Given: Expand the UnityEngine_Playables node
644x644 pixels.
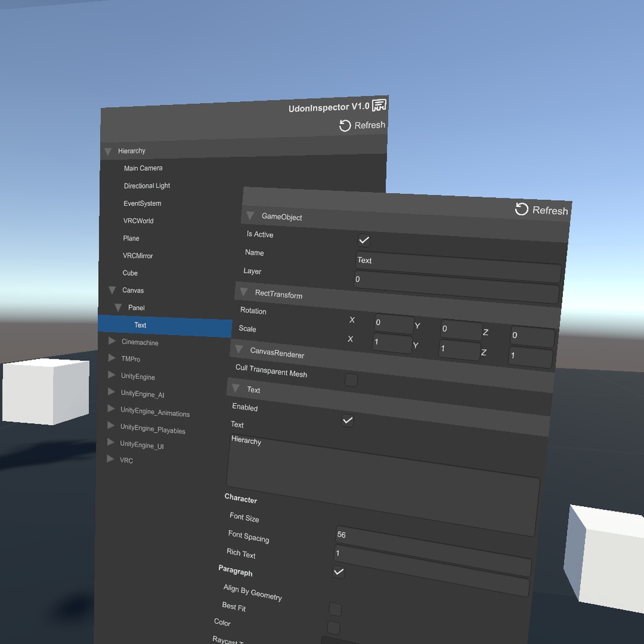Looking at the screenshot, I should point(111,425).
